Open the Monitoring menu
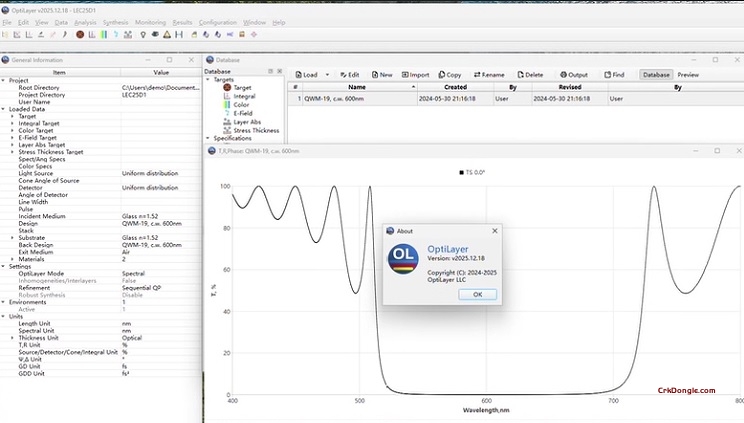 [x=150, y=22]
